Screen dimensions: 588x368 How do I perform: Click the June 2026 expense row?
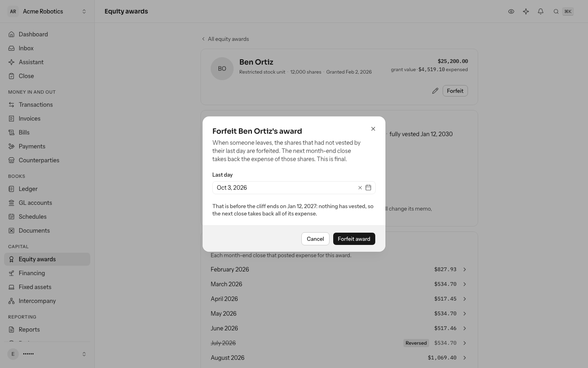(x=339, y=328)
